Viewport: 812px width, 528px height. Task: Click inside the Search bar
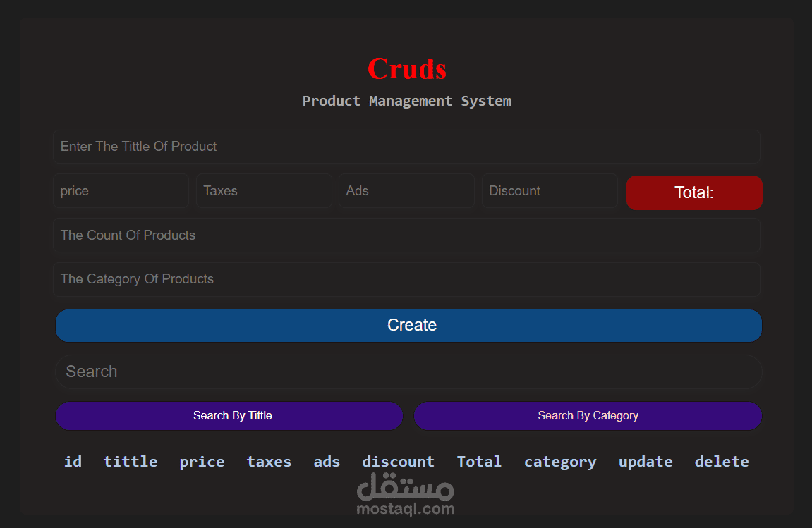pyautogui.click(x=408, y=372)
